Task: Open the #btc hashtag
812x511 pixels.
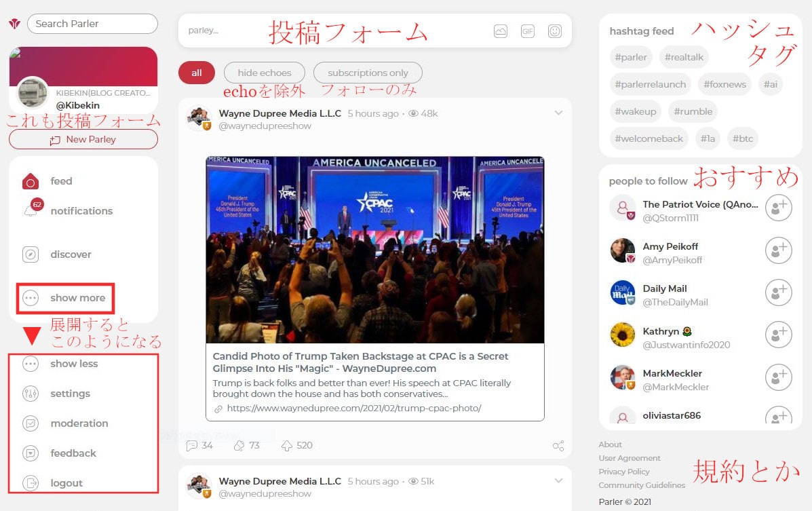Action: pyautogui.click(x=743, y=139)
